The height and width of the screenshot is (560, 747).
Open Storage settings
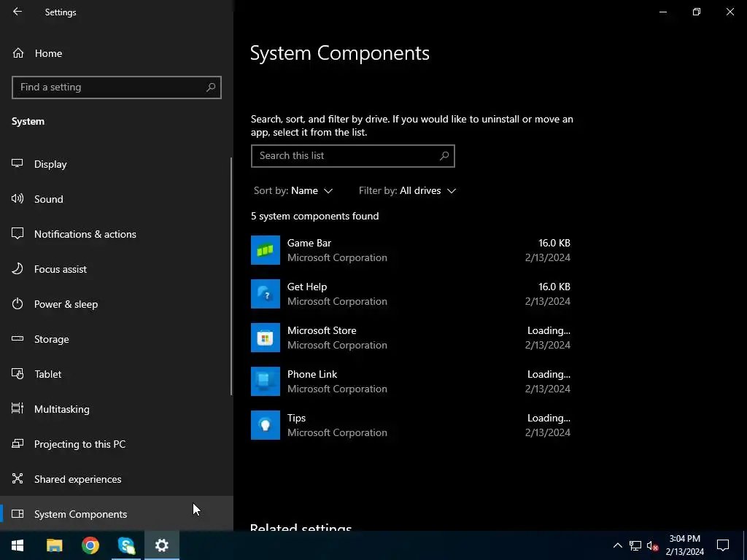52,339
